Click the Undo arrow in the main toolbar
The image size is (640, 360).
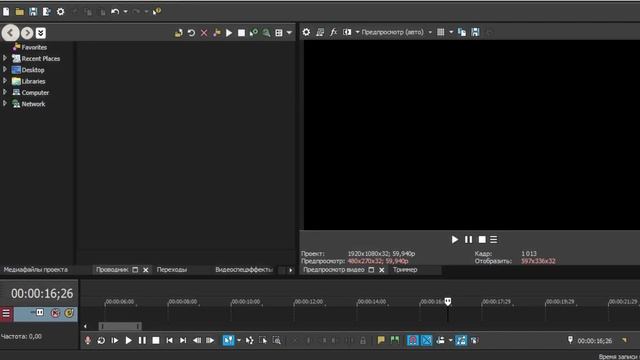[x=115, y=12]
